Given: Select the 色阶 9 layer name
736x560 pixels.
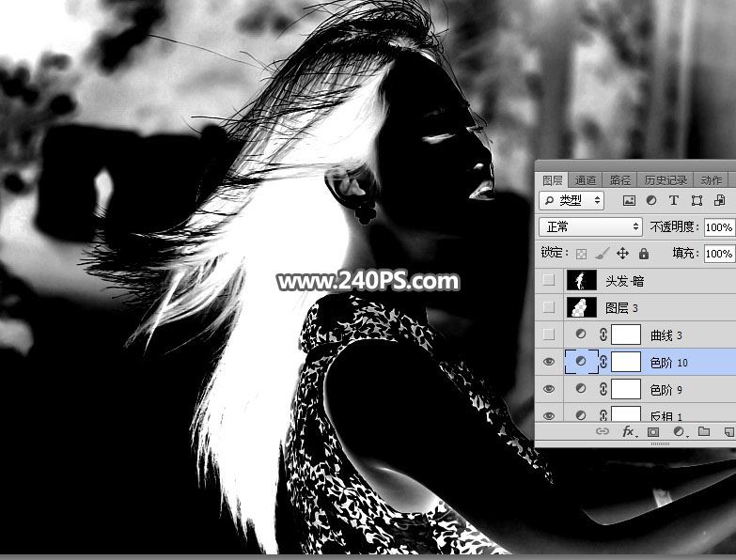Looking at the screenshot, I should pos(666,390).
